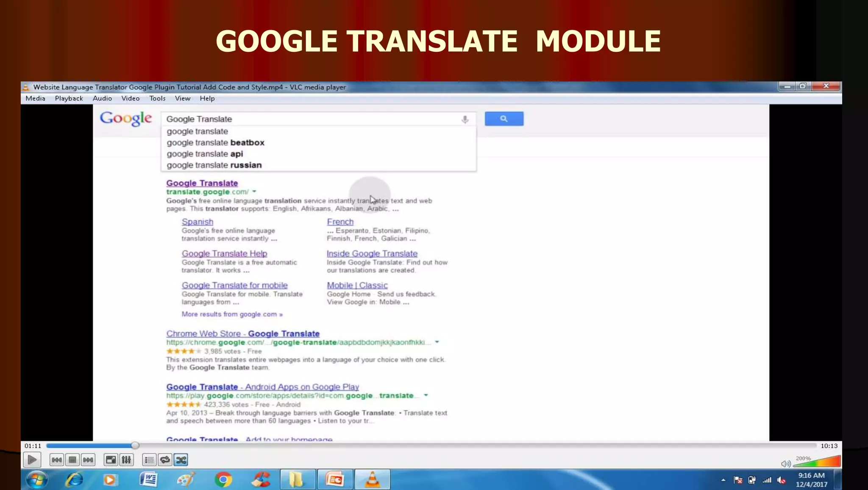Open Google Translate Android Apps result

262,387
